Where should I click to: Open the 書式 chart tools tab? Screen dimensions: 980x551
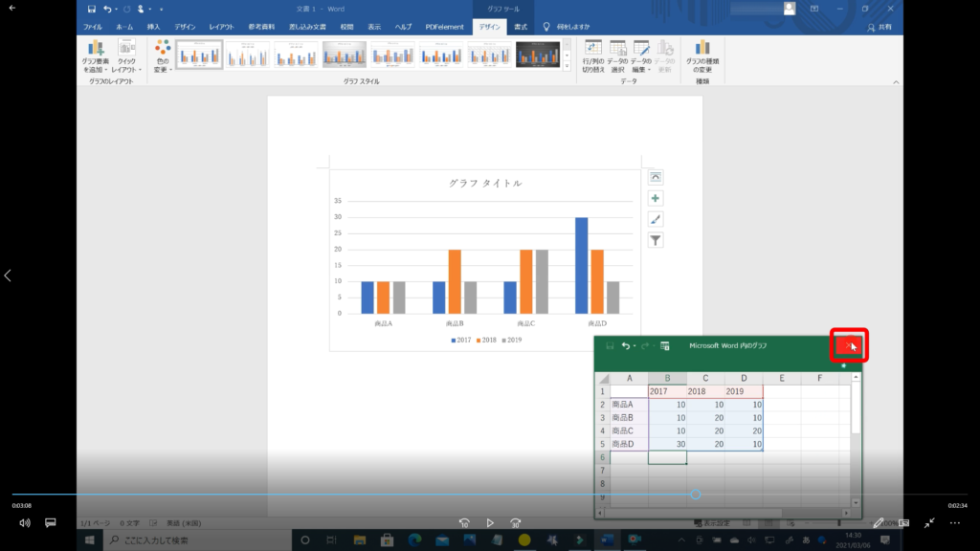[521, 27]
